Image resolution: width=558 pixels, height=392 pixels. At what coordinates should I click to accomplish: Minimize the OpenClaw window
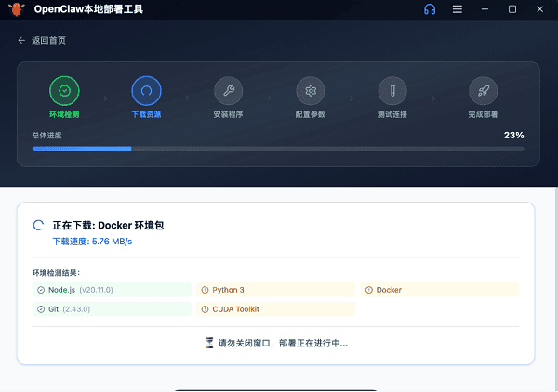pos(485,9)
